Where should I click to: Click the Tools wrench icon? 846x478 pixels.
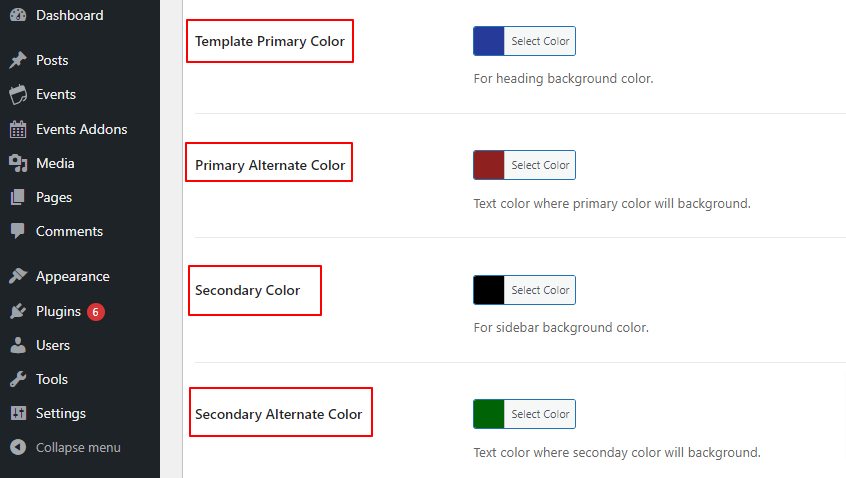[17, 379]
